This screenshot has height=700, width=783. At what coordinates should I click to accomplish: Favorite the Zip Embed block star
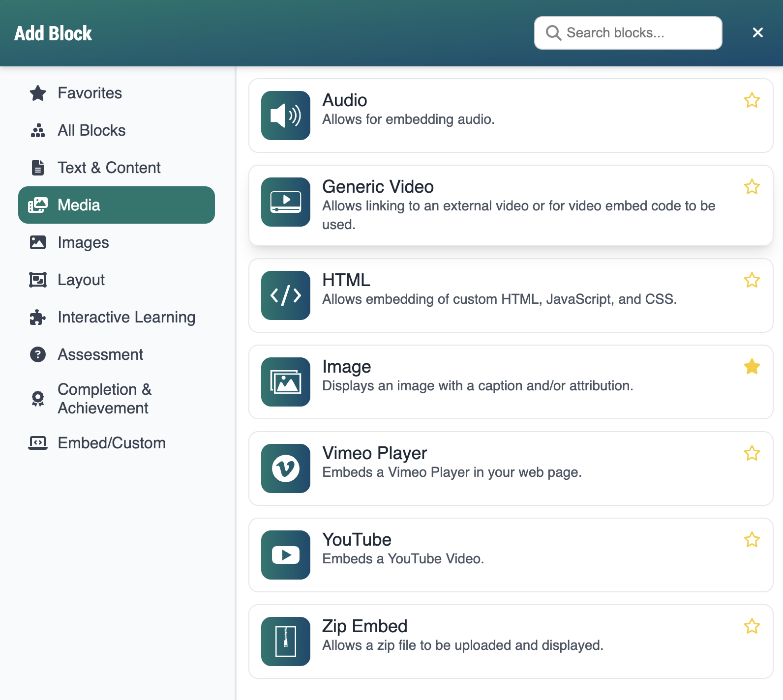tap(752, 626)
